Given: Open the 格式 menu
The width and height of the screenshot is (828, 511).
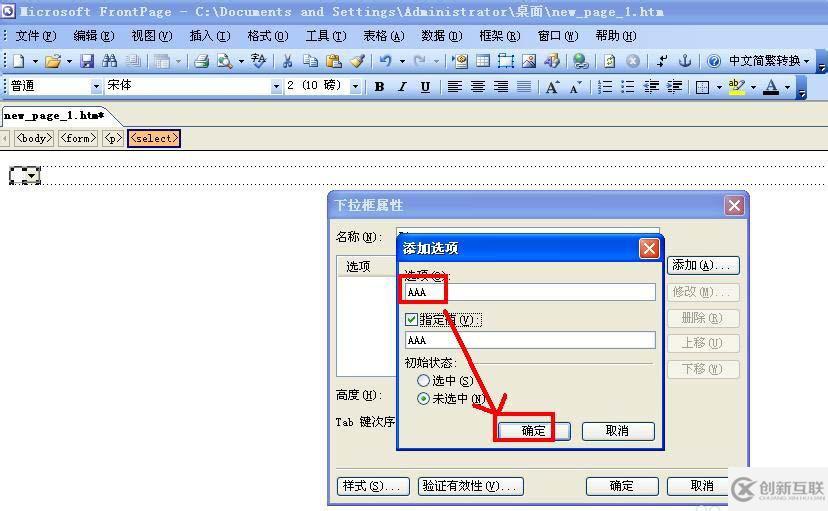Looking at the screenshot, I should click(268, 36).
